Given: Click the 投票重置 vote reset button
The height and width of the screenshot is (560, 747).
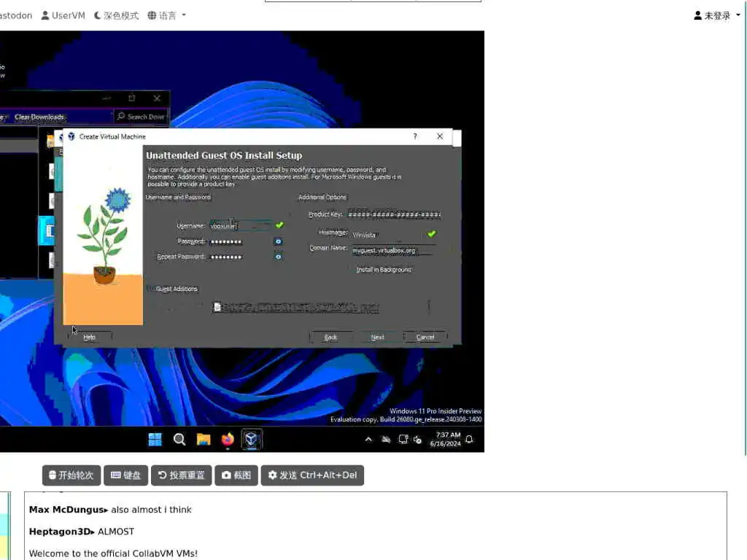Looking at the screenshot, I should click(x=182, y=475).
